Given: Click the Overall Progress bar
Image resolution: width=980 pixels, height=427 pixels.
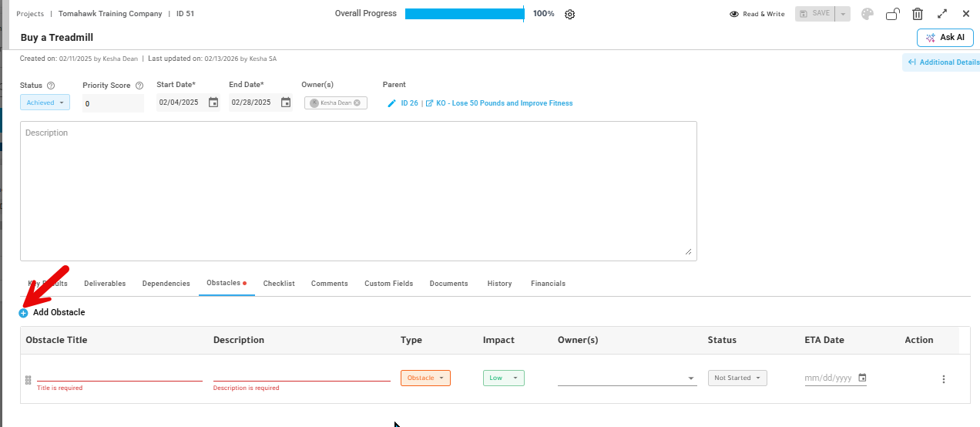Looking at the screenshot, I should tap(465, 14).
